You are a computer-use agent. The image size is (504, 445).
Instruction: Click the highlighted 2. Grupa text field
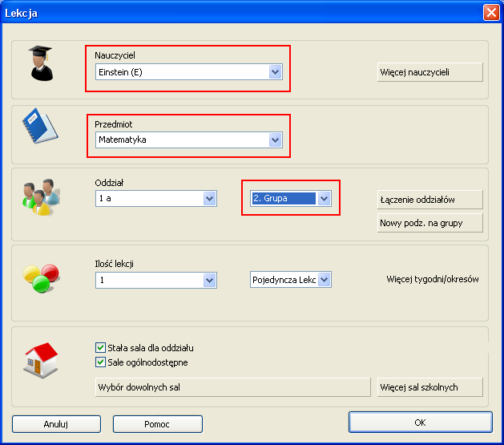point(284,198)
